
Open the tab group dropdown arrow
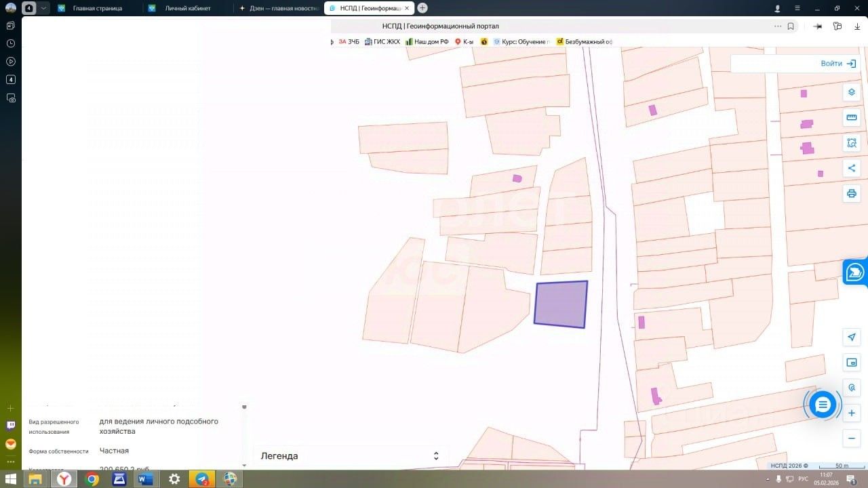pyautogui.click(x=44, y=8)
